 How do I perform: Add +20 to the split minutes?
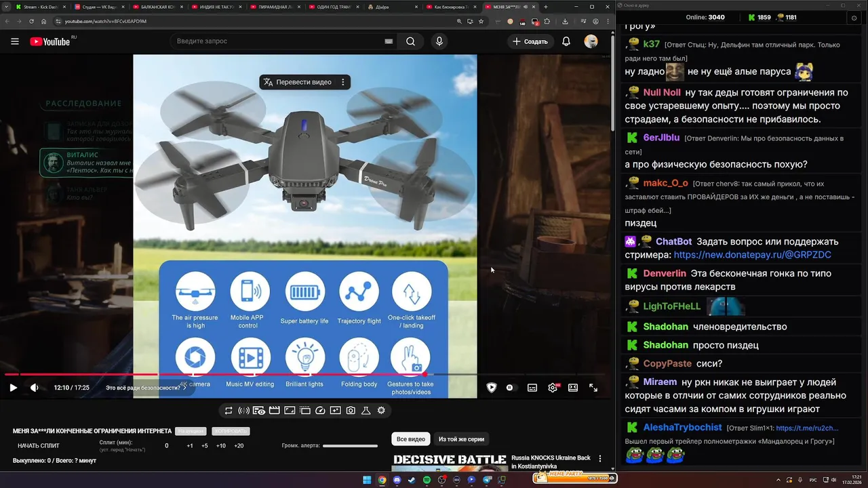click(239, 446)
